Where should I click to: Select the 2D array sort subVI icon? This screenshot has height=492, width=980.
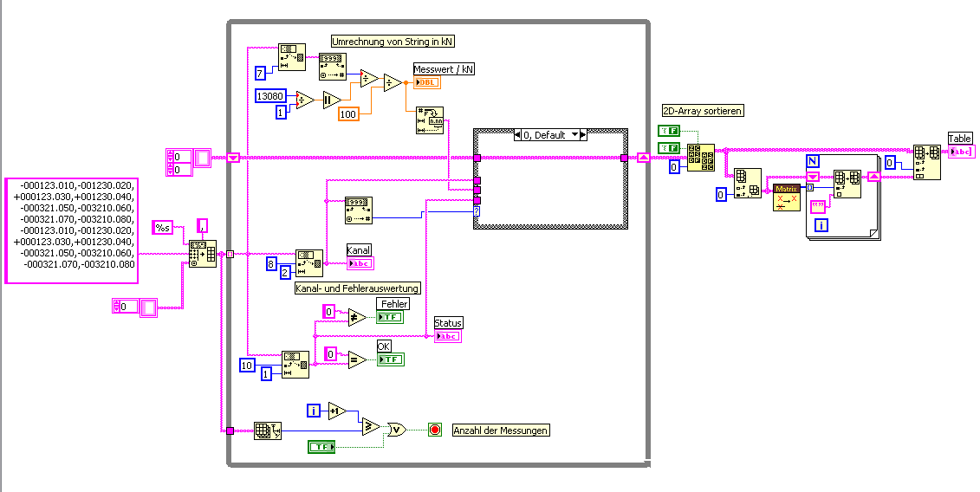tap(701, 158)
